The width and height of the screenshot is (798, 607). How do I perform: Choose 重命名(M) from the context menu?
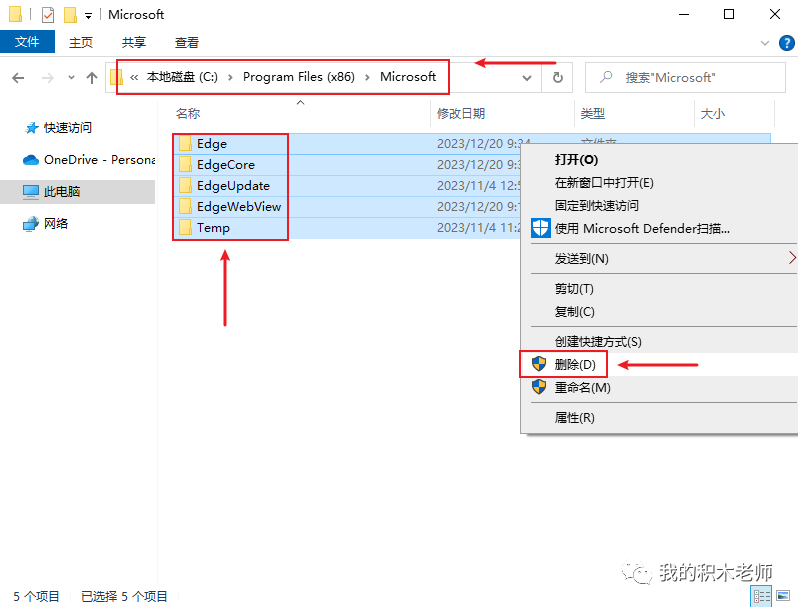tap(582, 387)
